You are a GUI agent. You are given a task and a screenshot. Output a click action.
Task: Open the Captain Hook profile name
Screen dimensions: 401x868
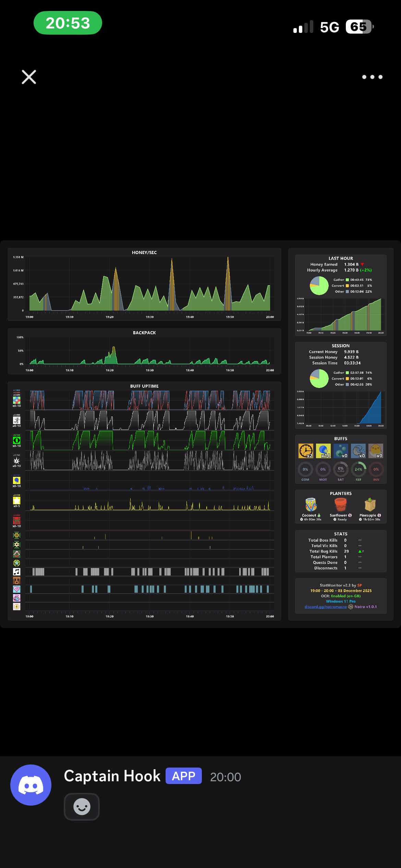pyautogui.click(x=112, y=776)
